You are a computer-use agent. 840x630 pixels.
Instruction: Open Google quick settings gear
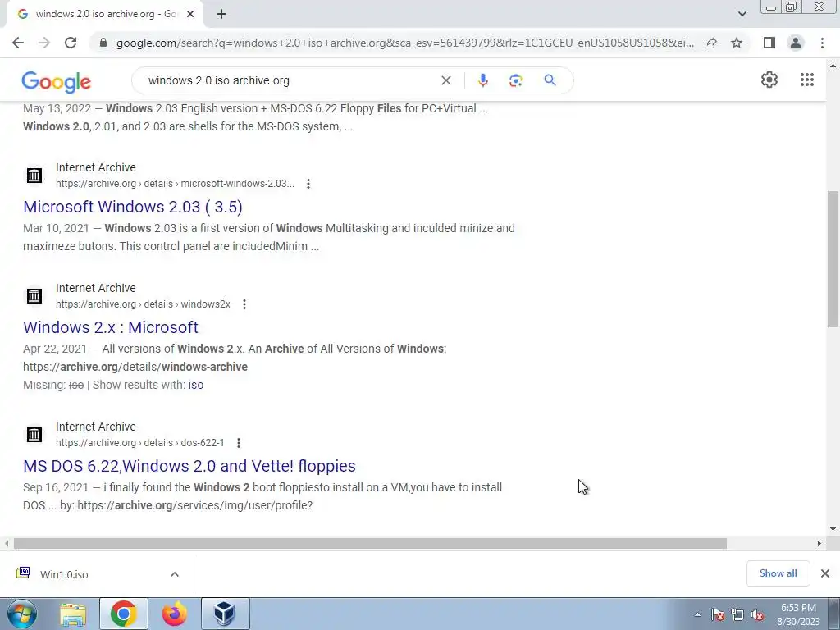click(x=769, y=80)
